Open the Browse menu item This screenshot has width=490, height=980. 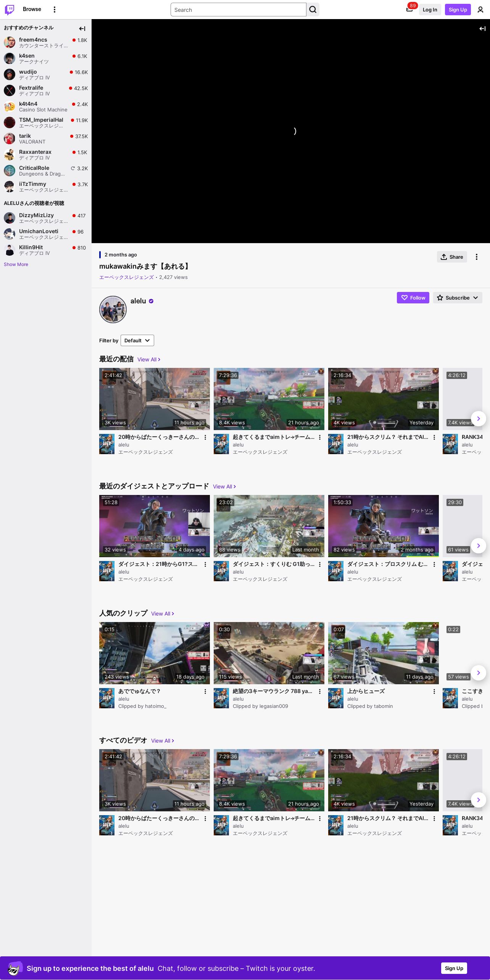32,9
